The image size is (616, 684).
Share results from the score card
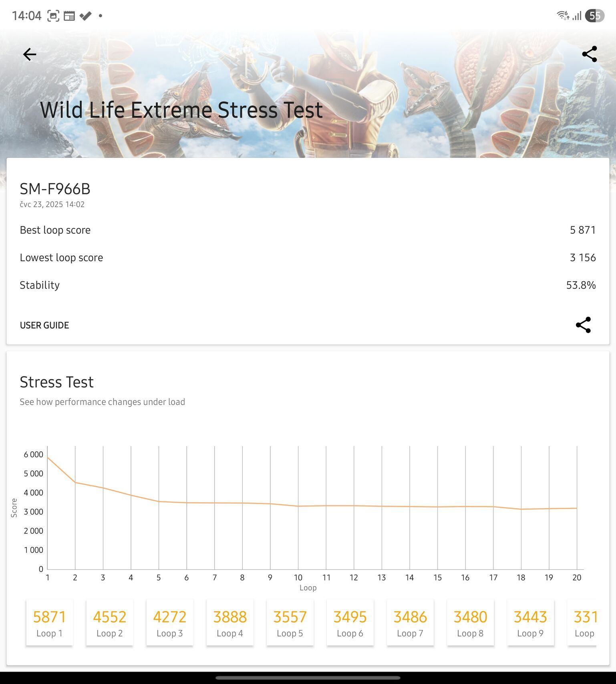click(583, 325)
